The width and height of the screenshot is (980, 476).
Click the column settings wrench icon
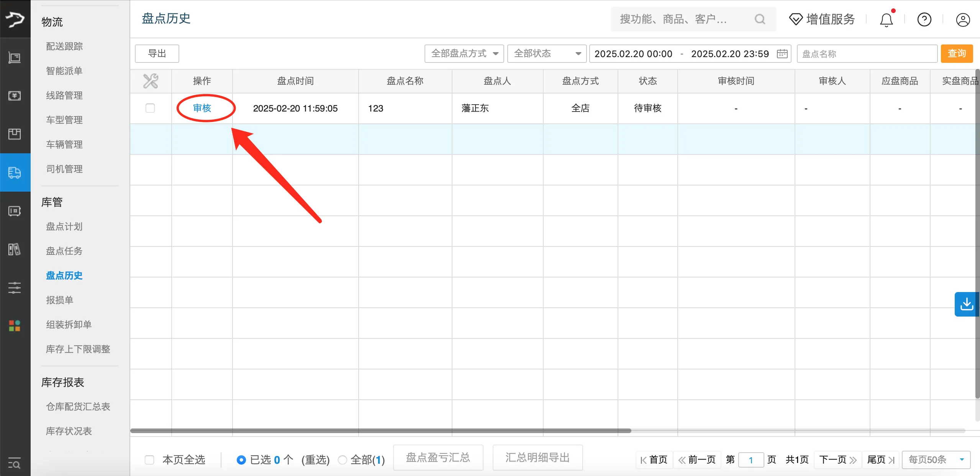(151, 81)
